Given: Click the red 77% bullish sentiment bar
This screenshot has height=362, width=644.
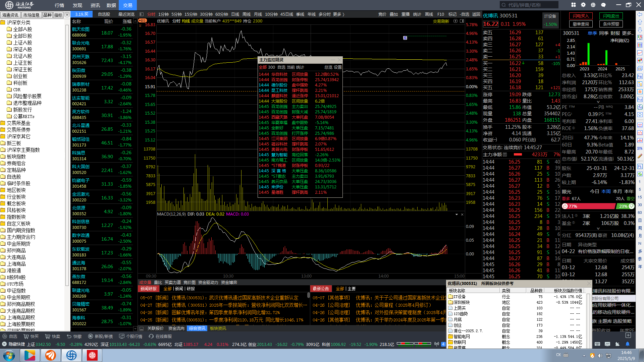Looking at the screenshot, I should tap(589, 206).
